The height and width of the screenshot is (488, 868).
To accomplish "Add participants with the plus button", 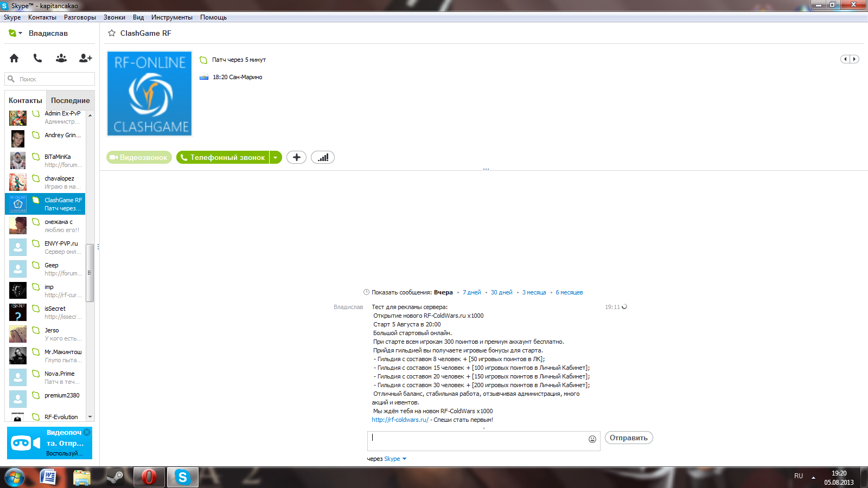I will click(297, 157).
